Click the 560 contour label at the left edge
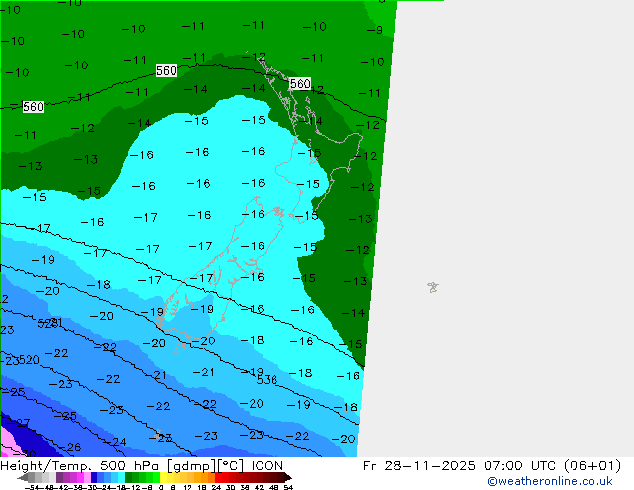Screen dimensions: 634x490 tap(33, 107)
